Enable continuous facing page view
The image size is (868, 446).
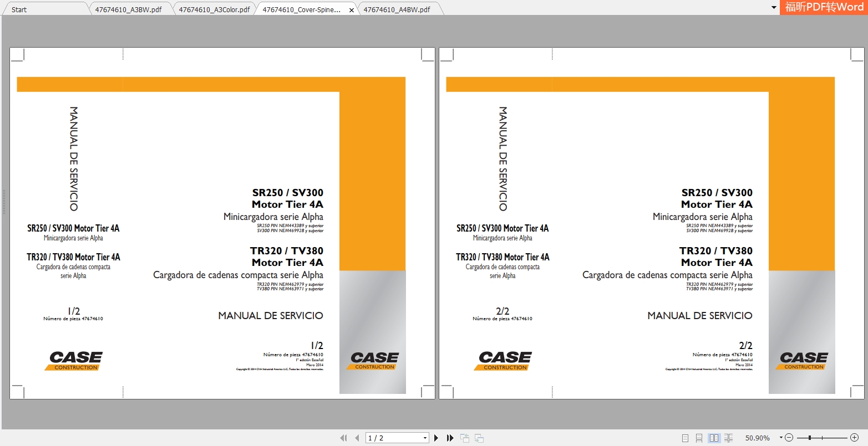pyautogui.click(x=728, y=438)
